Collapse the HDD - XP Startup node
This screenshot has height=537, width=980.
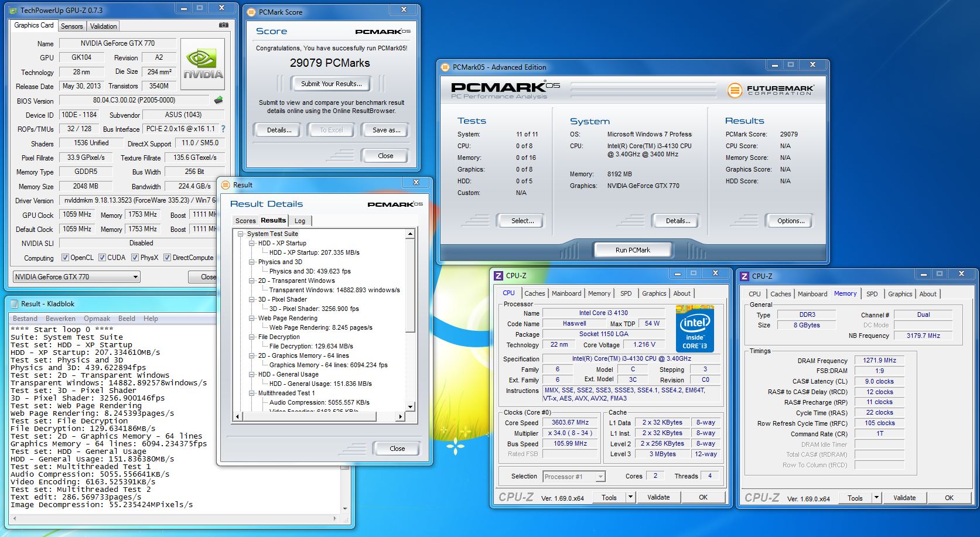coord(251,243)
